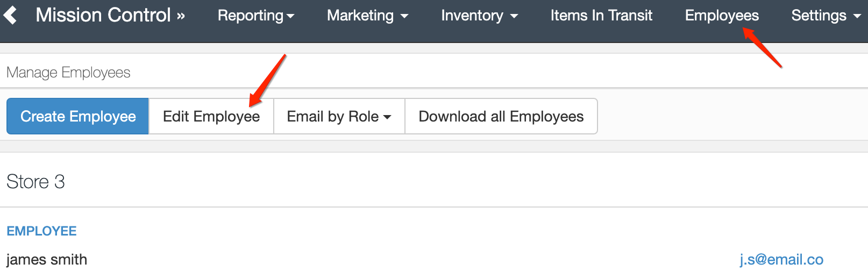Open the Mission Control home link

(110, 15)
